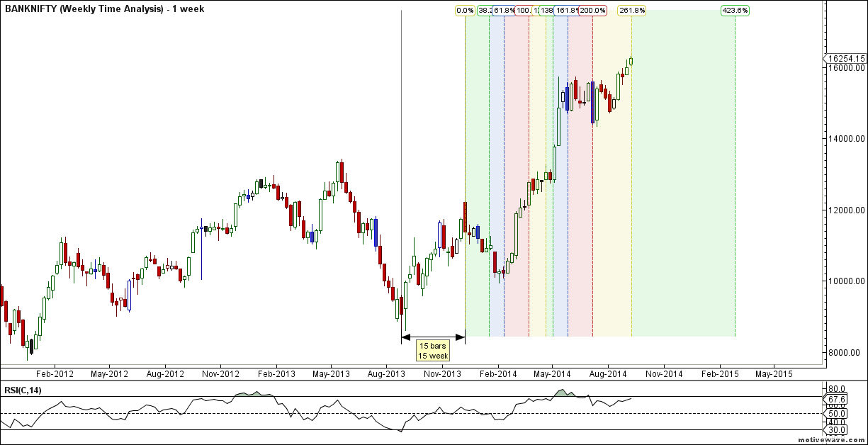This screenshot has width=868, height=445.
Task: Click the 261.8% time zone marker
Action: pyautogui.click(x=633, y=10)
